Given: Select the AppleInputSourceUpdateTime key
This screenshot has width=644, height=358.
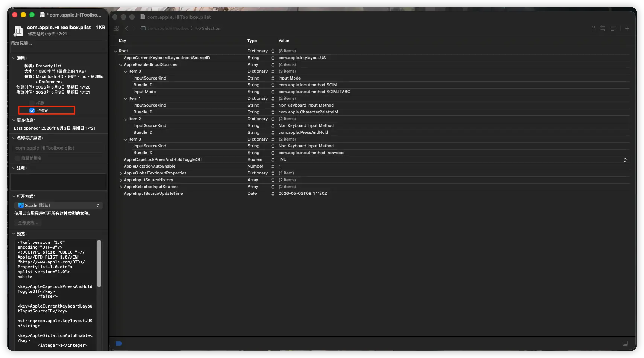Looking at the screenshot, I should pos(153,193).
